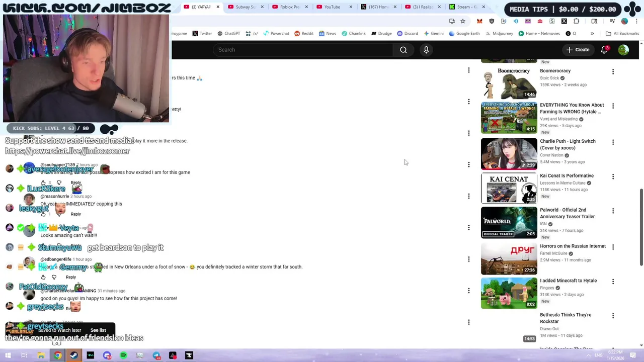Open Discord from the taskbar
Screen dimensions: 644x362
pos(107,355)
